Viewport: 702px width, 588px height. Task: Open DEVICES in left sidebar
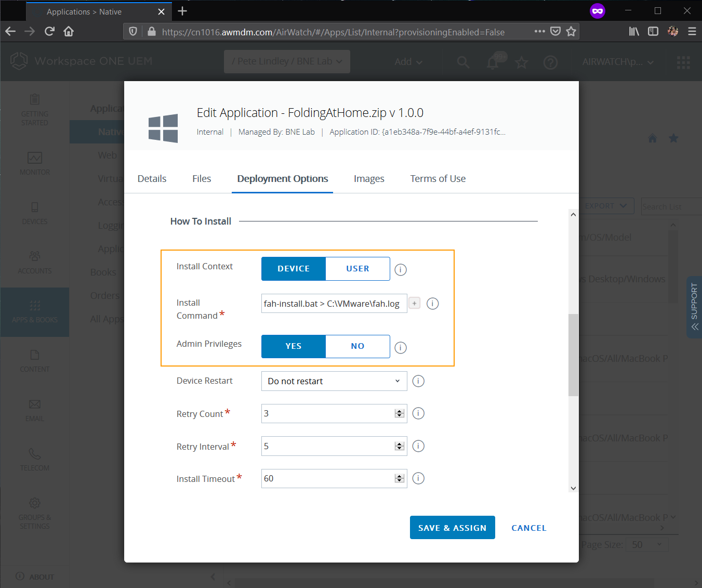point(35,213)
